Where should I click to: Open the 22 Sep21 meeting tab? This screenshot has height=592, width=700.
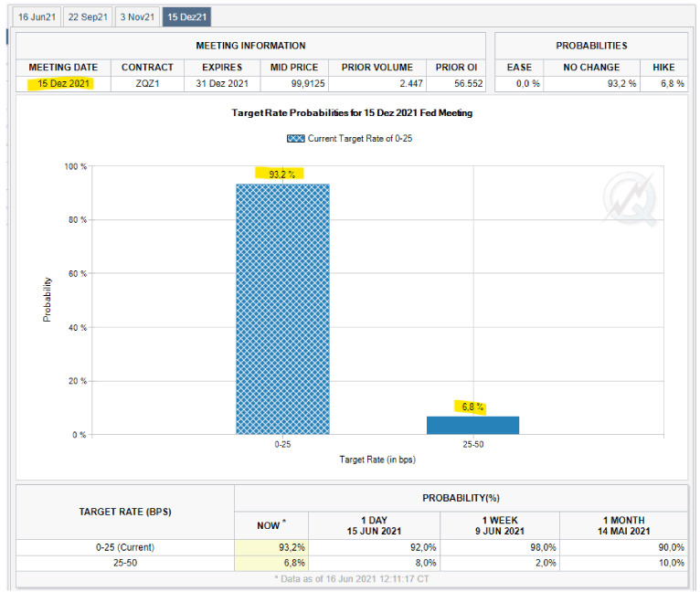(x=88, y=16)
